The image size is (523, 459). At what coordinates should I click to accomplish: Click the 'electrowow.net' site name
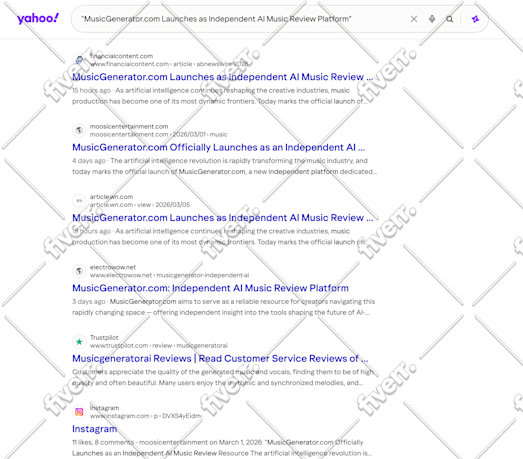coord(113,267)
